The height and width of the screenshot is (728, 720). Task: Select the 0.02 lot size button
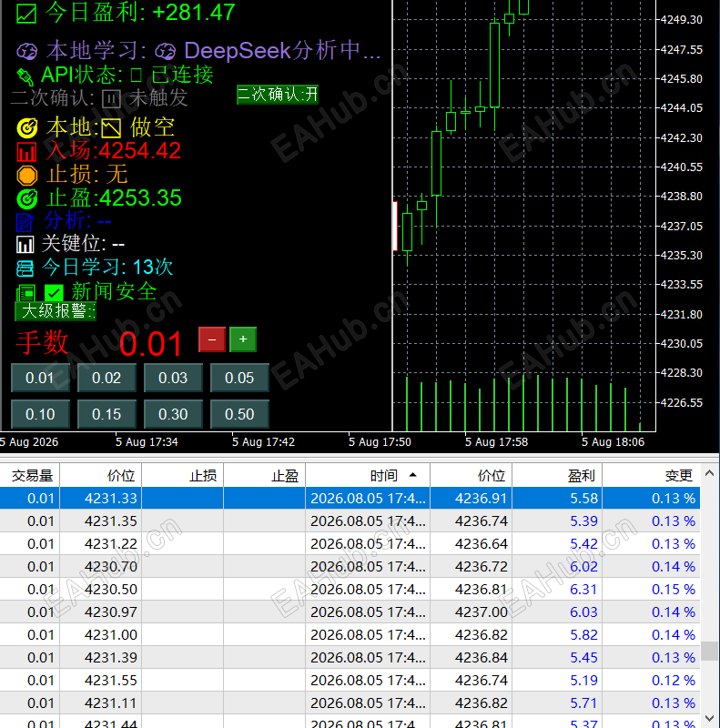tap(106, 378)
